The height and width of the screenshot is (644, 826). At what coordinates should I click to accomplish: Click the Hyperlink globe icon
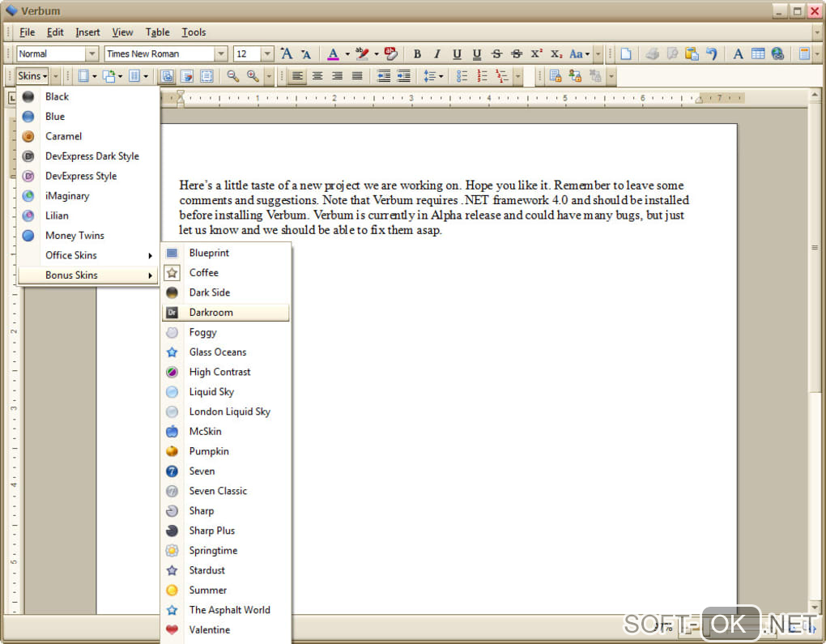coord(777,53)
